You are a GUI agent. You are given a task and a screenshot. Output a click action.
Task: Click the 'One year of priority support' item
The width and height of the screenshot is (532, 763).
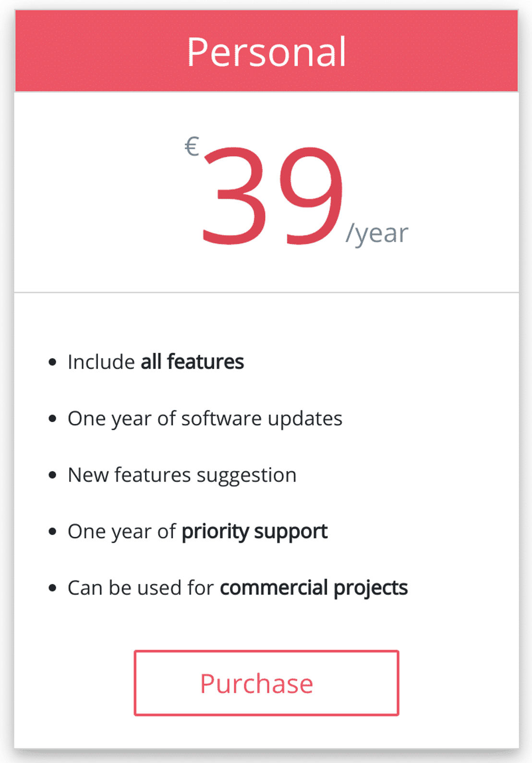point(197,532)
